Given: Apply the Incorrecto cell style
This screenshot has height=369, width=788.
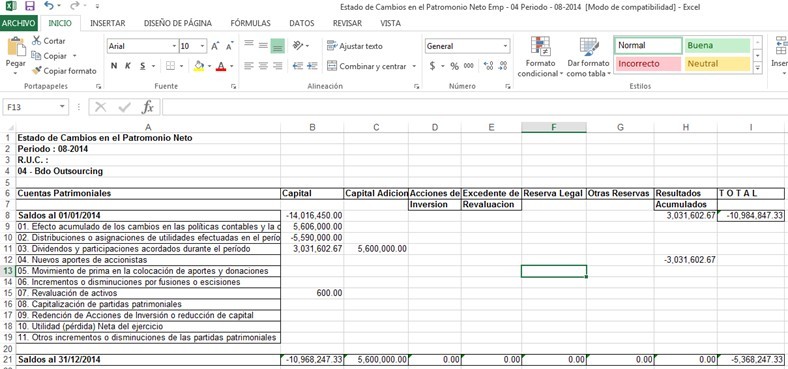Looking at the screenshot, I should point(648,64).
